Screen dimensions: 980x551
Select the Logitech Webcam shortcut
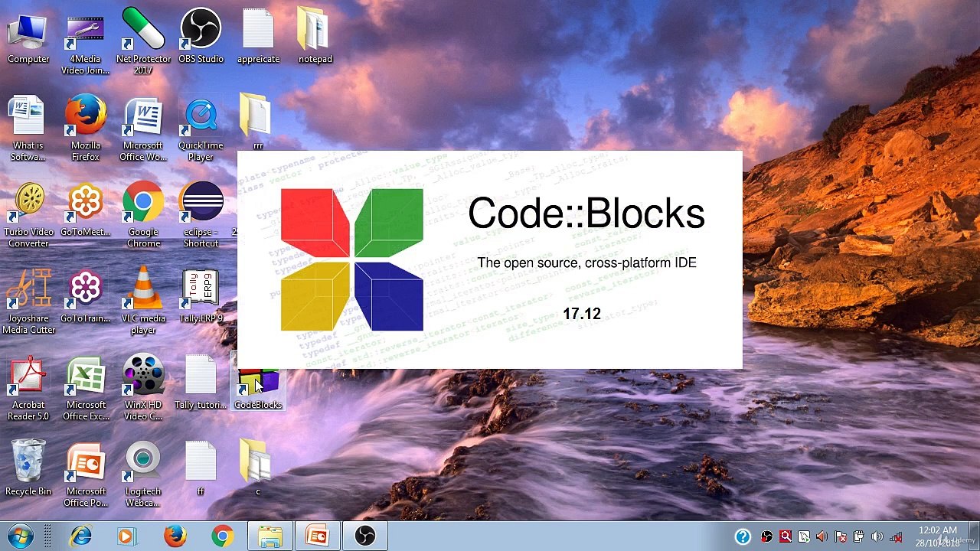[143, 474]
